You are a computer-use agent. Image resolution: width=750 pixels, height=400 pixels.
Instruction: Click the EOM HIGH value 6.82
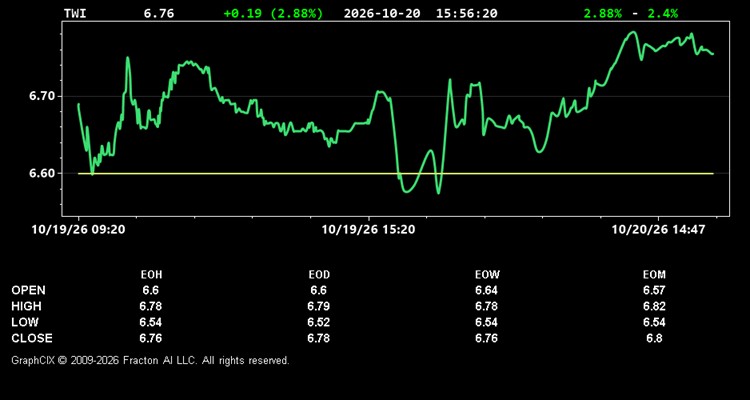(654, 306)
